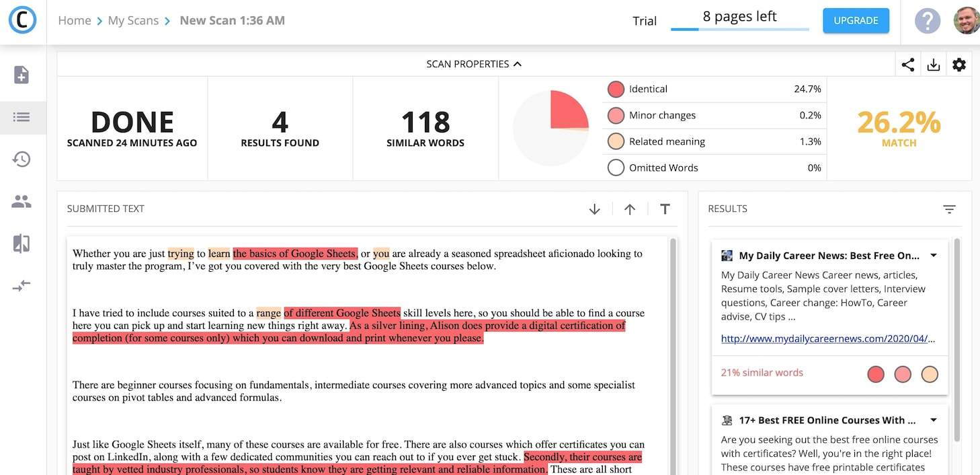The image size is (980, 475).
Task: Go to Home breadcrumb
Action: [x=75, y=21]
